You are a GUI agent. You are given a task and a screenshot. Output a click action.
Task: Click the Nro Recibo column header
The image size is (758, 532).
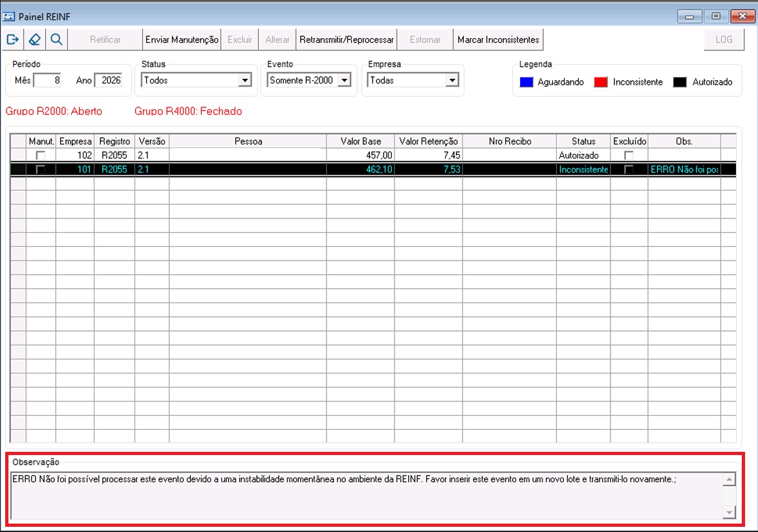[x=510, y=141]
